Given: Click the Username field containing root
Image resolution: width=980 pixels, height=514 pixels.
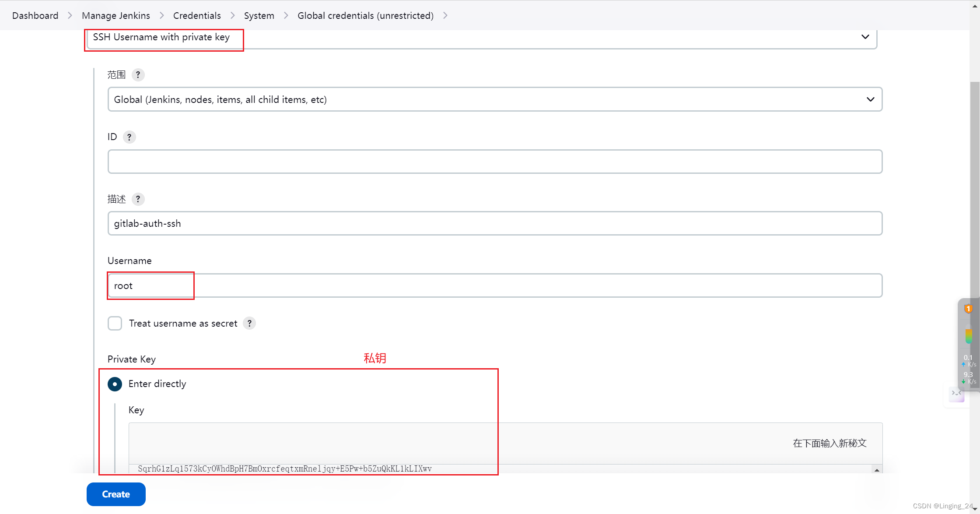Looking at the screenshot, I should [495, 286].
